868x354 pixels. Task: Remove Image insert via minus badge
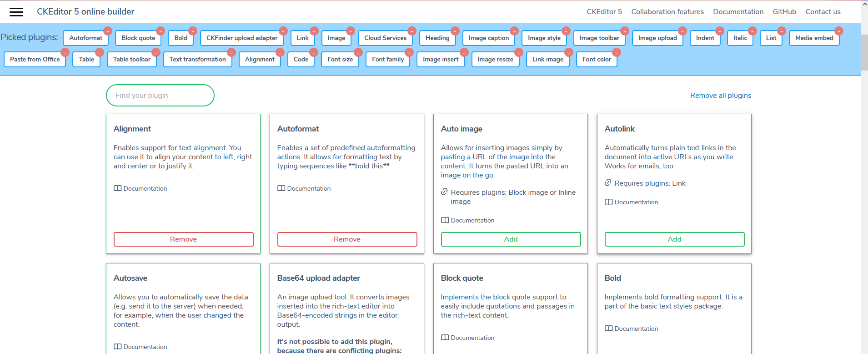[464, 52]
